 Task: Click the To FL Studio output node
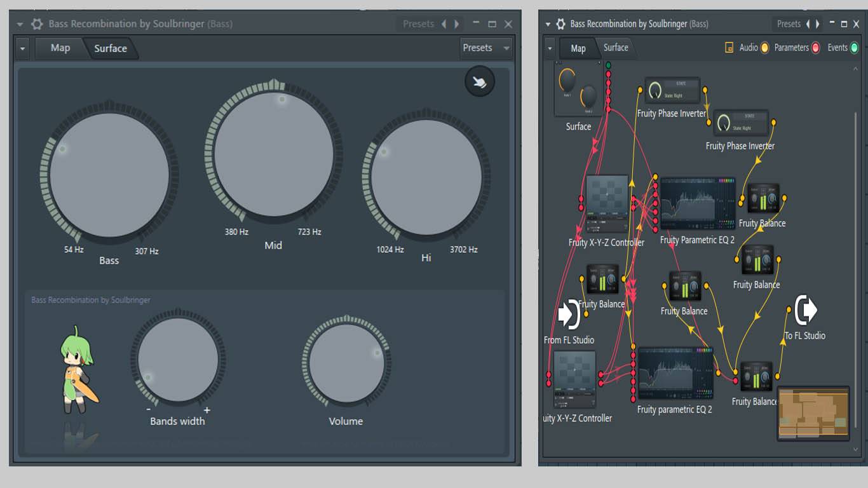coord(805,310)
